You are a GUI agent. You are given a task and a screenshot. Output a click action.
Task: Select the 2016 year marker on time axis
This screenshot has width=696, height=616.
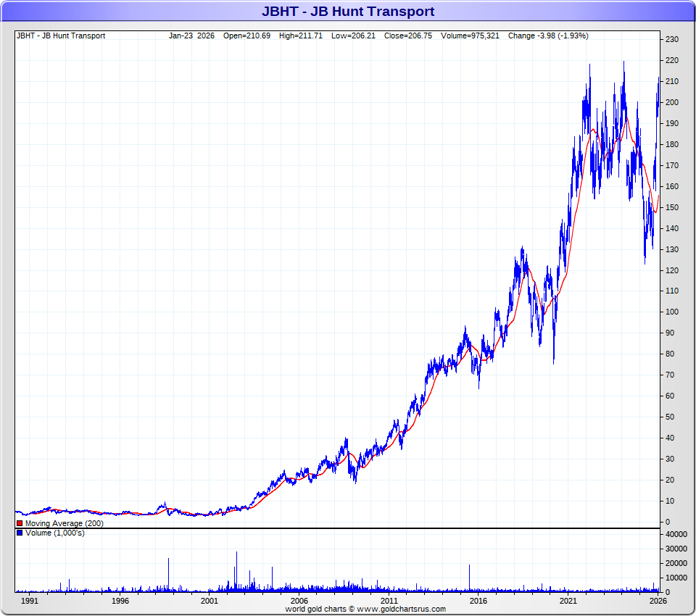[478, 601]
